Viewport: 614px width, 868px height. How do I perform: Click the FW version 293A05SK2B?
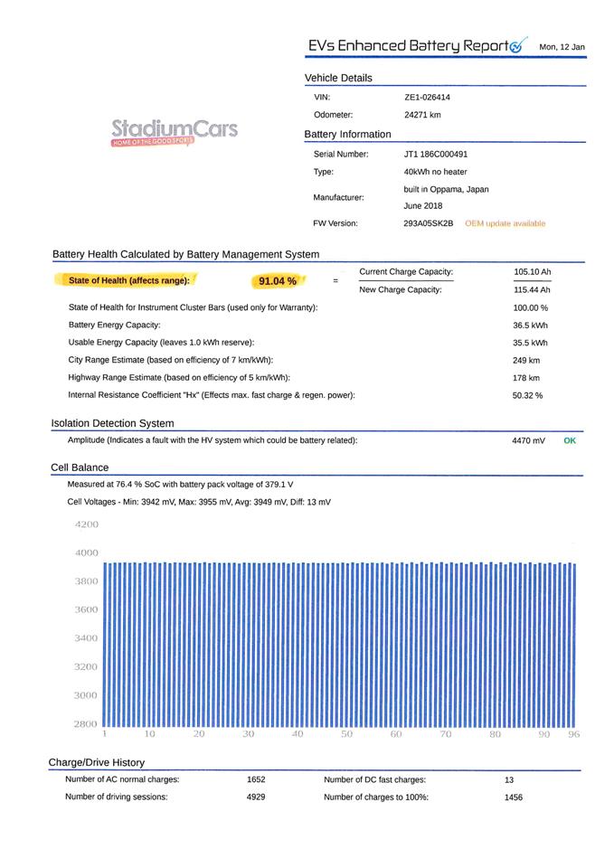point(428,223)
